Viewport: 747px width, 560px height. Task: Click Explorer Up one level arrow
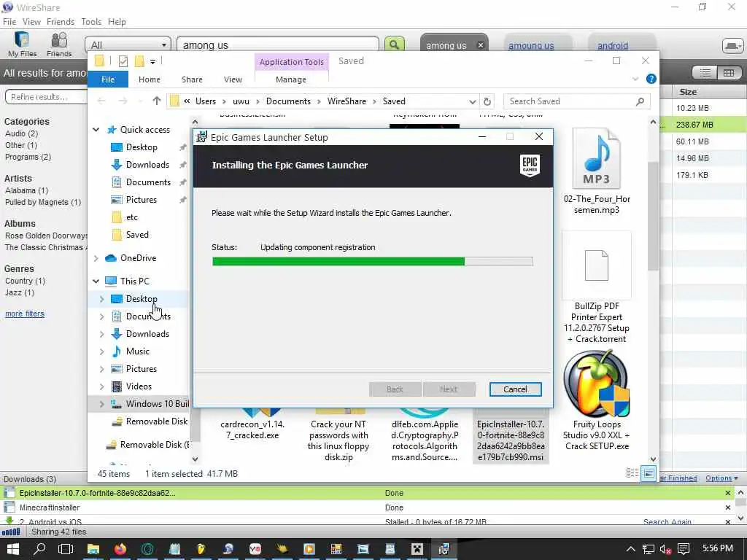pyautogui.click(x=156, y=101)
